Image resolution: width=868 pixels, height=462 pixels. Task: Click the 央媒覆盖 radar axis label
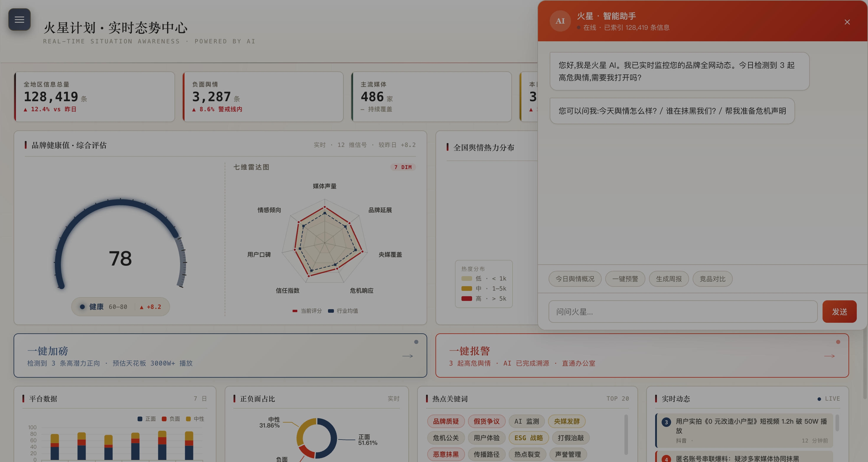coord(390,255)
